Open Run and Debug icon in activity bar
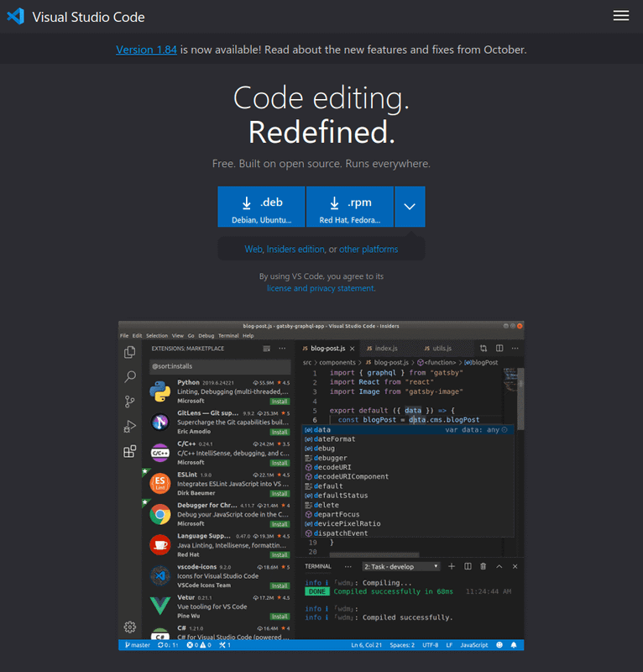 (130, 427)
